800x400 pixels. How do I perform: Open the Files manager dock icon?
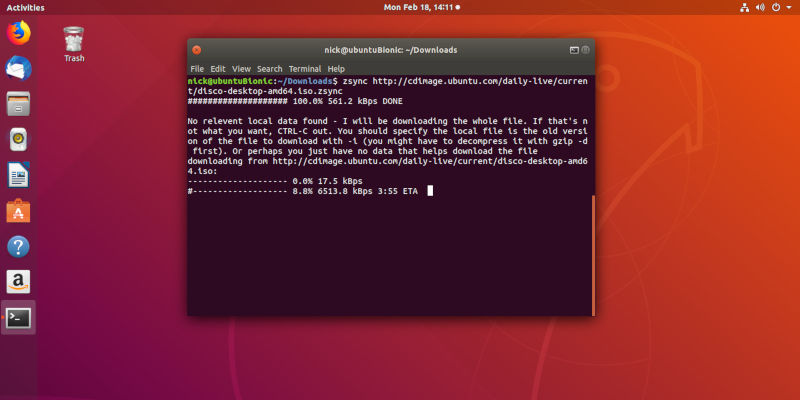pyautogui.click(x=18, y=104)
